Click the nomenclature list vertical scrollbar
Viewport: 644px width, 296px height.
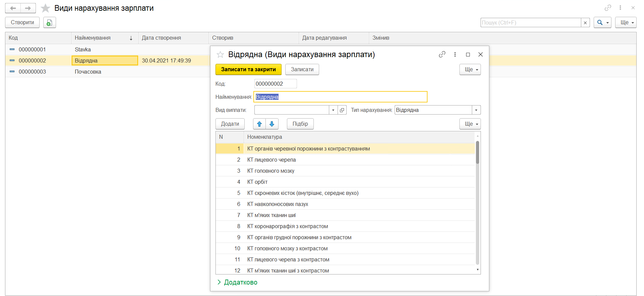point(477,202)
